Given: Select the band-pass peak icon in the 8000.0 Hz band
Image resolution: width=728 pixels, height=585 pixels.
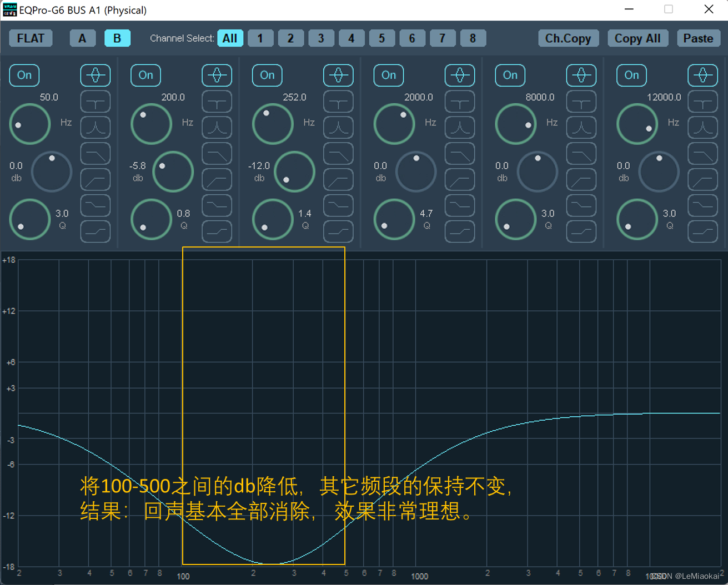Looking at the screenshot, I should pyautogui.click(x=581, y=128).
